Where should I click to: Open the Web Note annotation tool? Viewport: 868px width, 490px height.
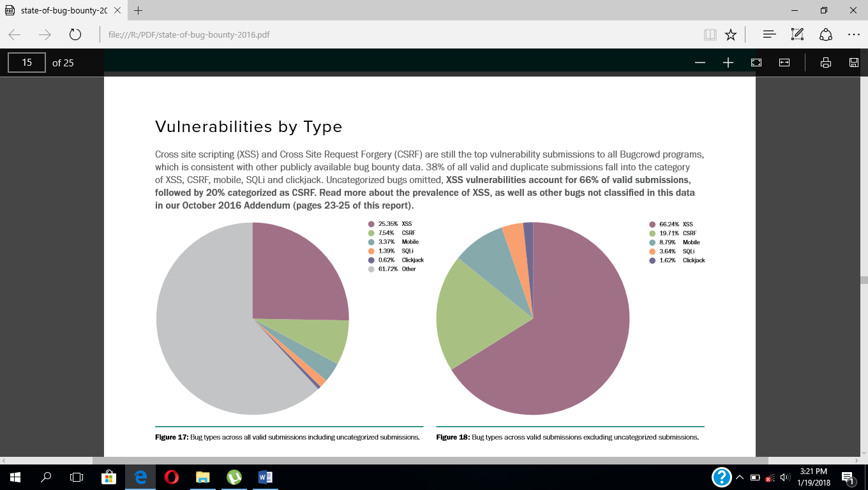point(797,33)
